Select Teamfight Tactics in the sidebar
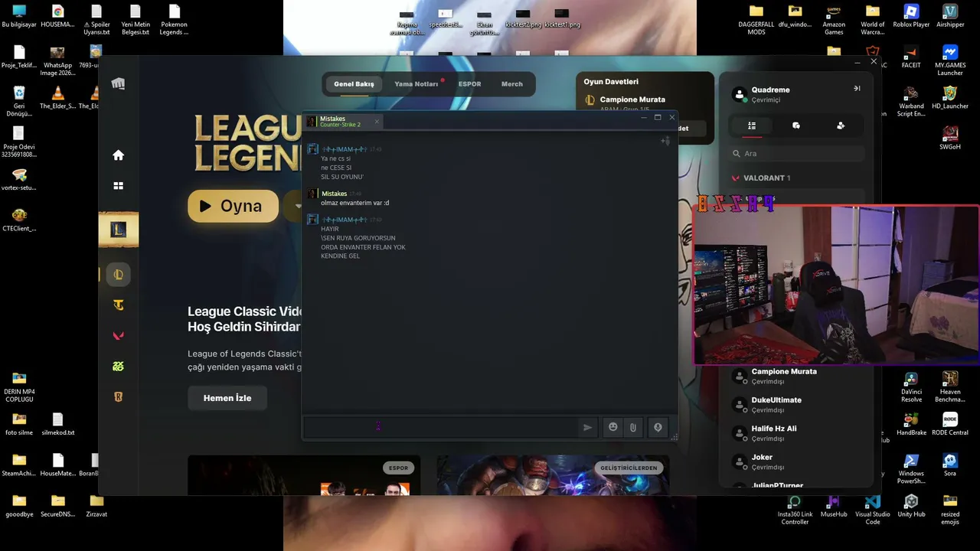The image size is (980, 551). [118, 305]
